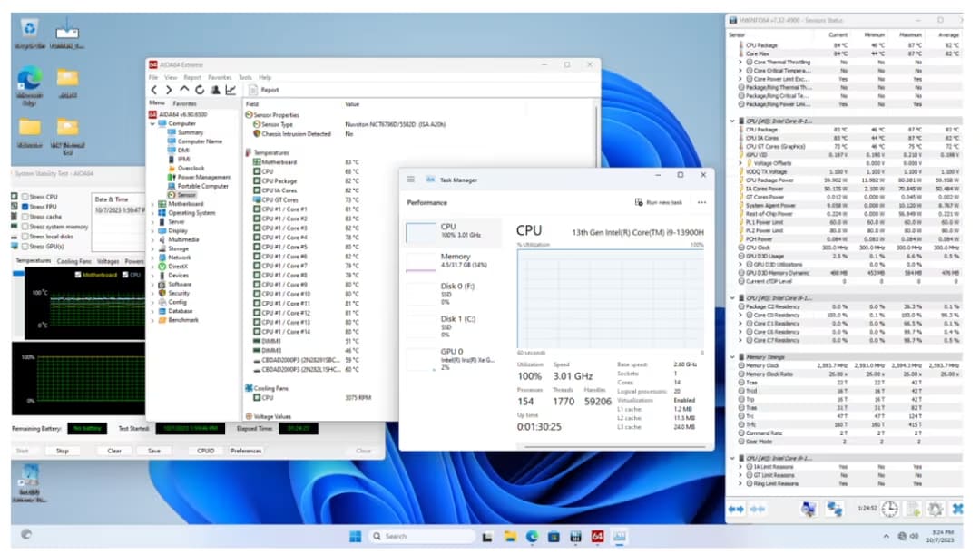Screen dimensions: 980x554
Task: Click HWiNFO network connection icon
Action: point(835,509)
